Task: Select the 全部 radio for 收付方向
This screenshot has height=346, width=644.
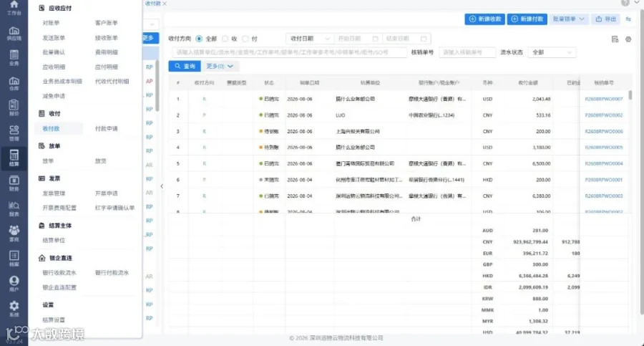Action: tap(199, 39)
